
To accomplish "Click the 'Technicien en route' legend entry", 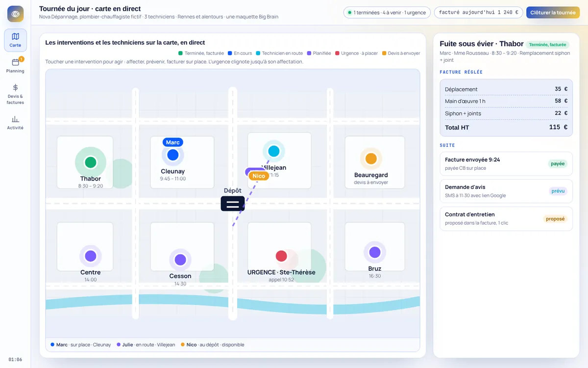I will (x=279, y=53).
